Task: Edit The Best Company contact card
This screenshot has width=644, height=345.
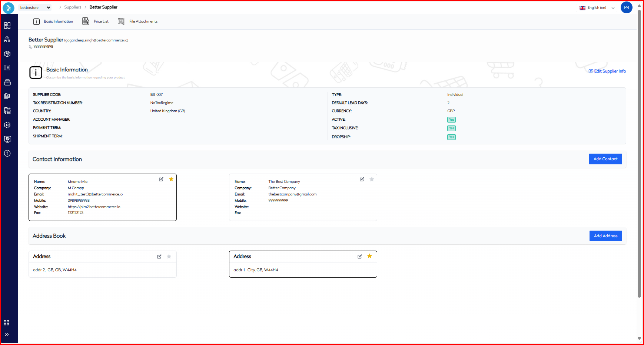Action: pyautogui.click(x=362, y=179)
